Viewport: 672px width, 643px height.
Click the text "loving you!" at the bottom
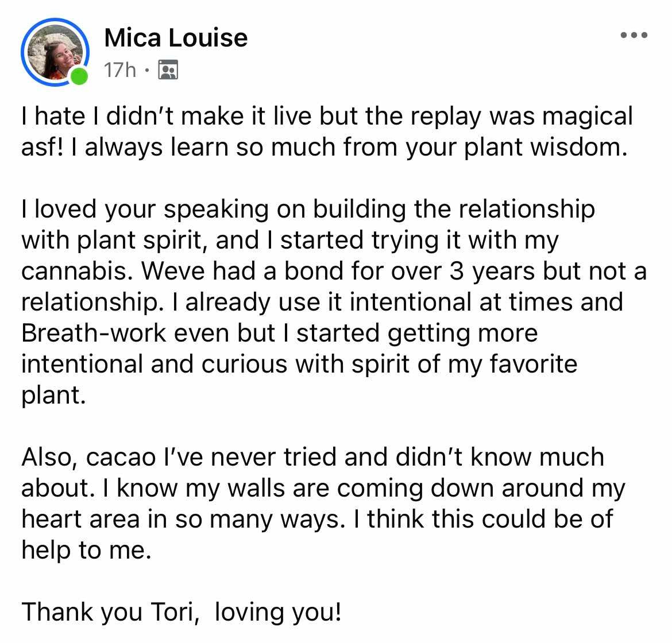point(278,612)
